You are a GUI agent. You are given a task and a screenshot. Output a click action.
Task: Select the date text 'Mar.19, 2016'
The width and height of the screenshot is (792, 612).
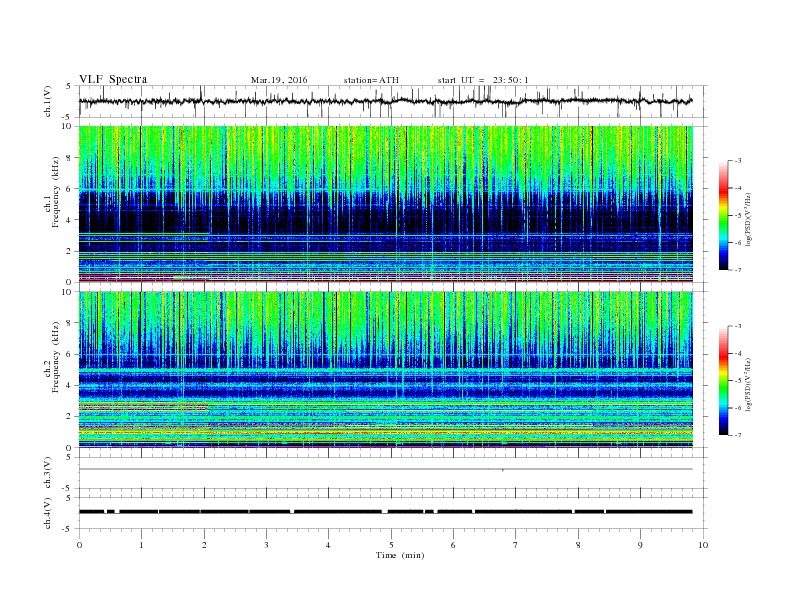[279, 80]
